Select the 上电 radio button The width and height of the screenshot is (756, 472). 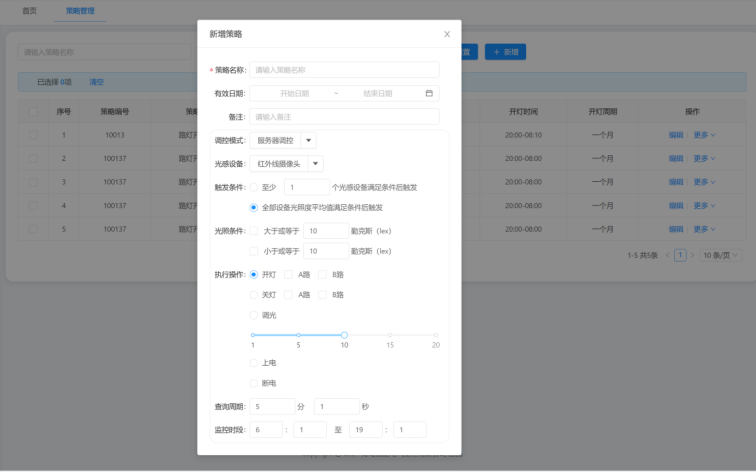(x=254, y=363)
